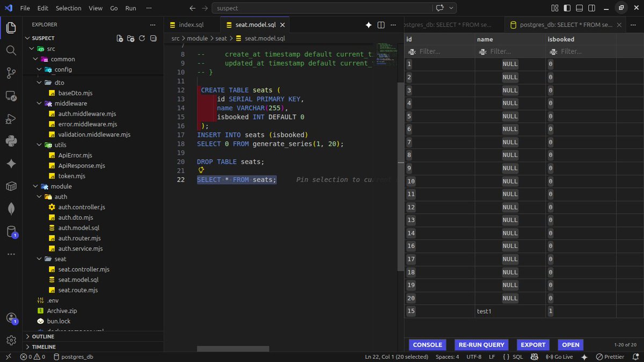644x362 pixels.
Task: Click the editor horizontal scrollbar
Action: coord(233,349)
